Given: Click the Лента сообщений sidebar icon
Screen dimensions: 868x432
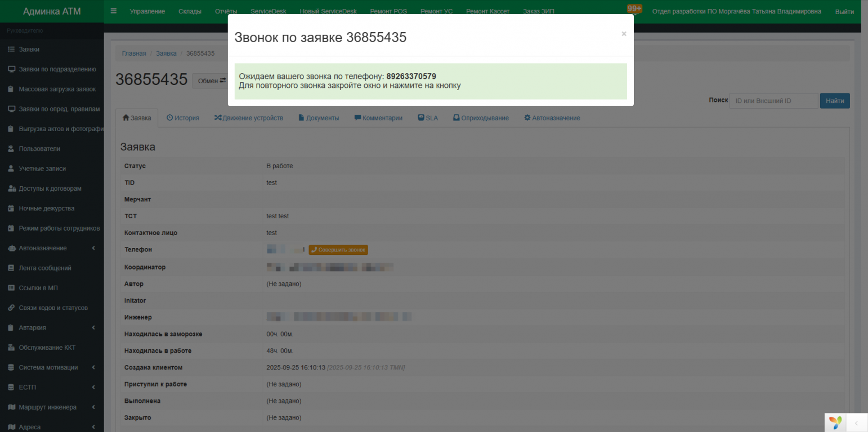Looking at the screenshot, I should coord(11,268).
